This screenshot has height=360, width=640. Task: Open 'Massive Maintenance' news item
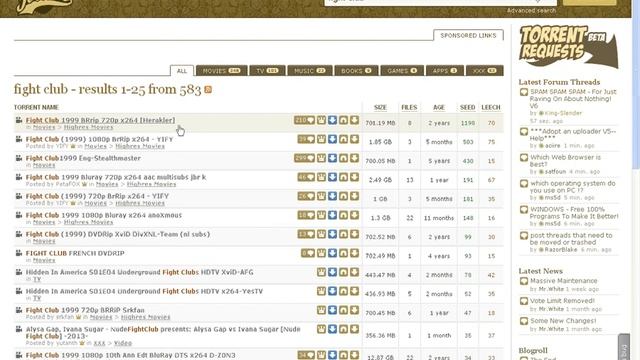pos(564,281)
